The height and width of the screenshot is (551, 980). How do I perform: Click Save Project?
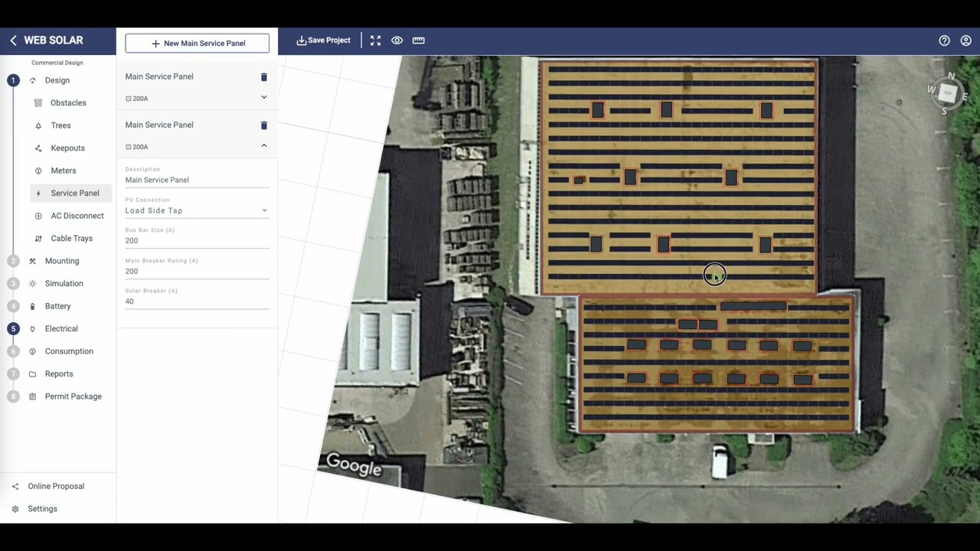click(323, 41)
